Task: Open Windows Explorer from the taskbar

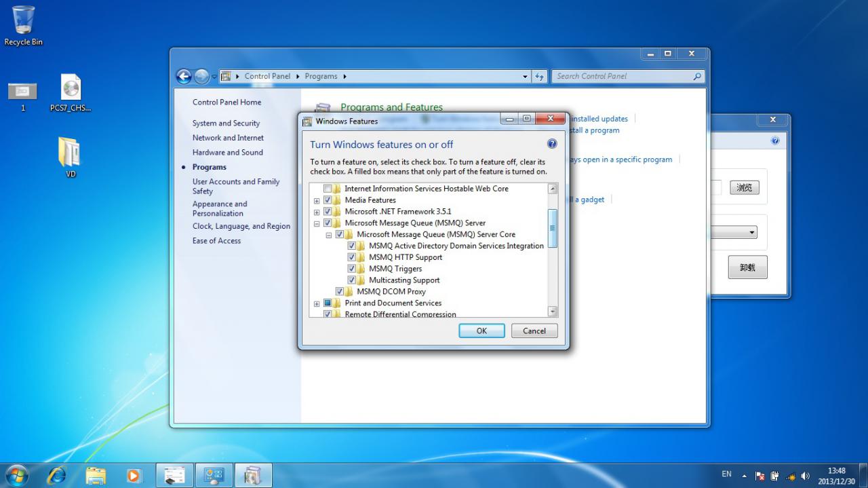Action: pyautogui.click(x=96, y=475)
